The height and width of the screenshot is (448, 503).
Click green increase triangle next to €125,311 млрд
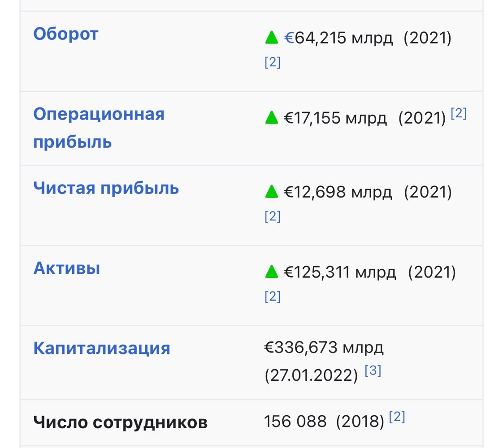click(x=271, y=272)
